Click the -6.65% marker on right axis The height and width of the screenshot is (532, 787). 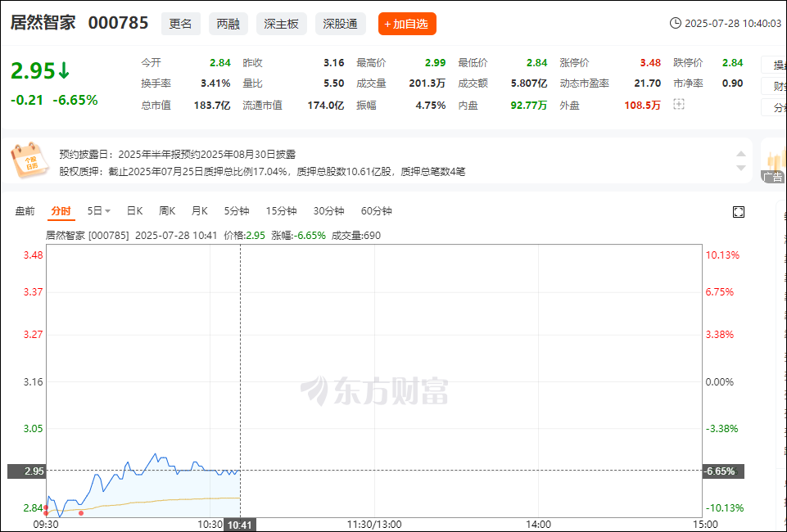(x=723, y=471)
